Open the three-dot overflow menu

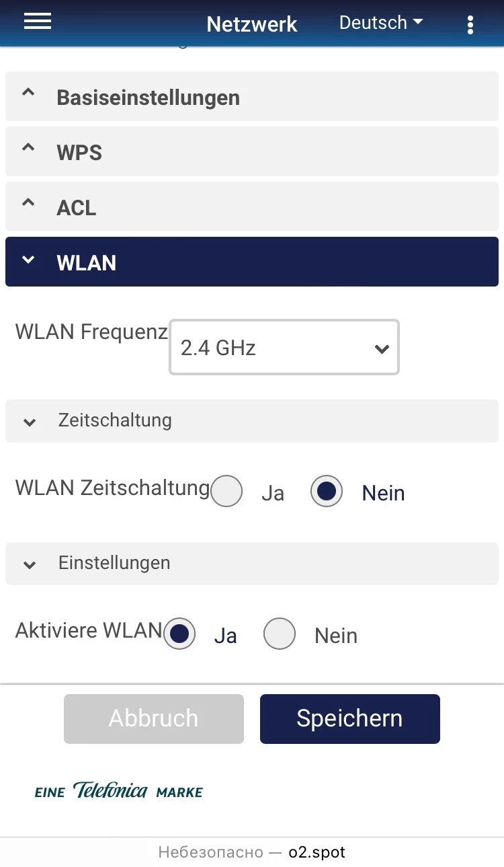(470, 25)
